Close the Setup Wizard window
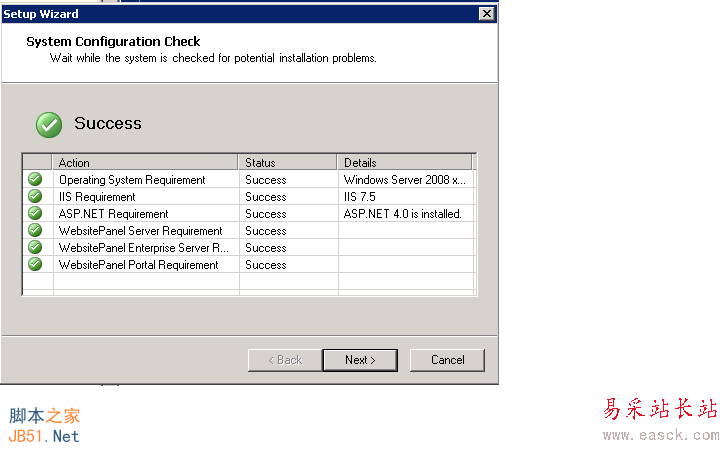The width and height of the screenshot is (720, 450). pos(487,14)
